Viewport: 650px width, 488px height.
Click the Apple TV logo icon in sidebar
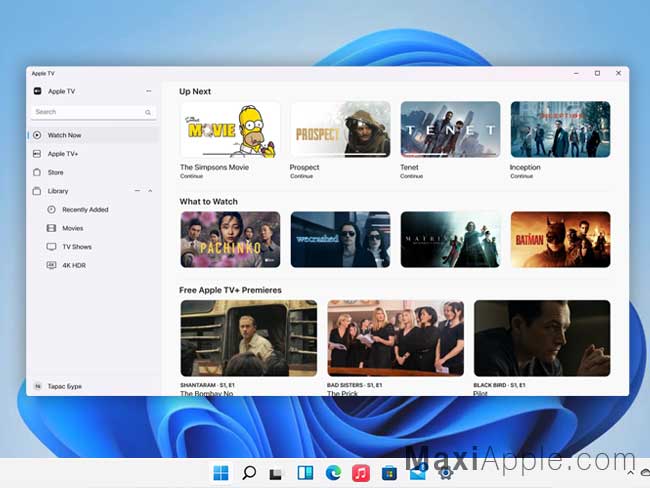[x=37, y=91]
